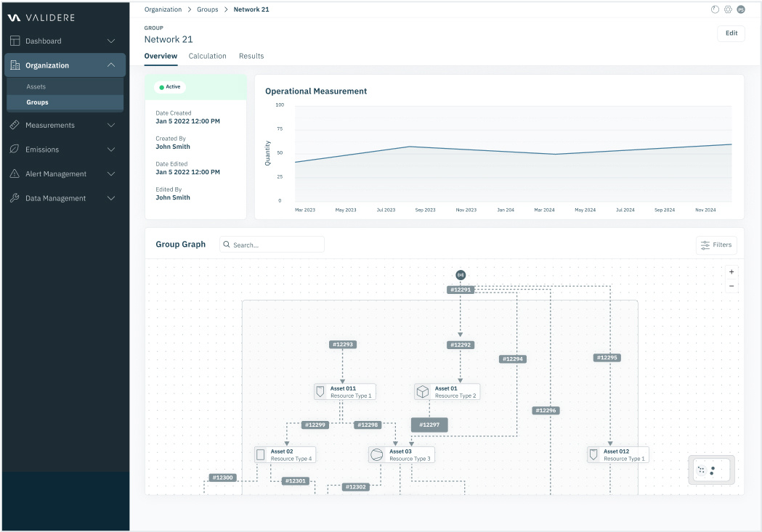Click the Organization building icon
762x532 pixels.
coord(15,65)
